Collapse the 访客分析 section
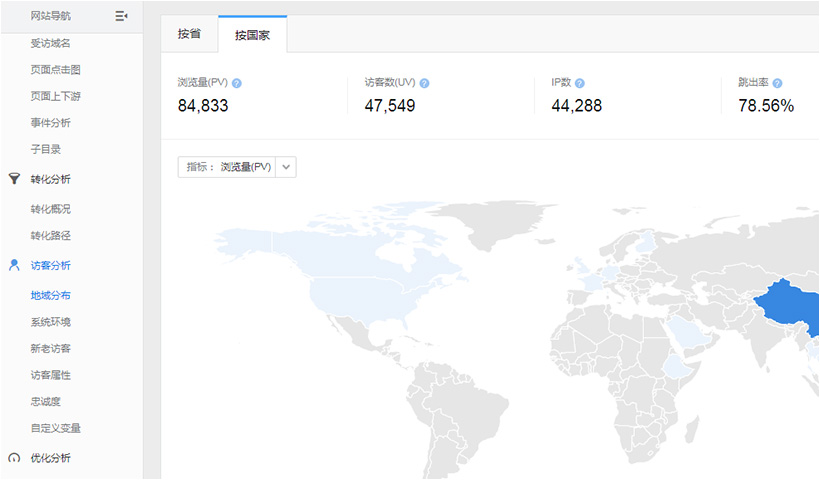Viewport: 820px width, 480px height. pos(51,266)
